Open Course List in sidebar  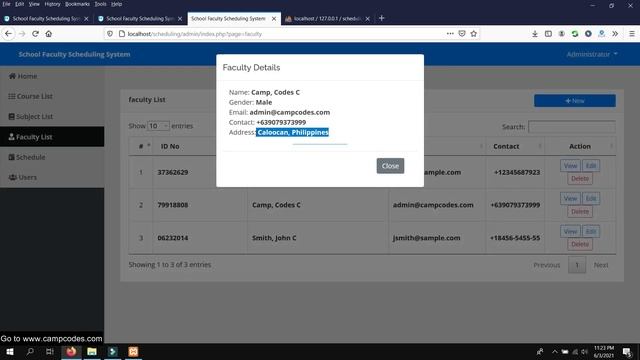click(52, 96)
